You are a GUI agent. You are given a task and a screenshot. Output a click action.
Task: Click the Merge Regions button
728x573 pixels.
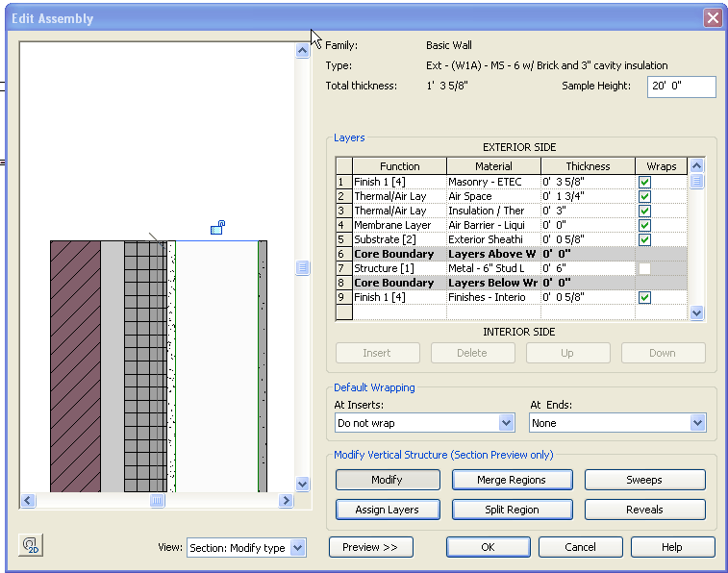[511, 480]
